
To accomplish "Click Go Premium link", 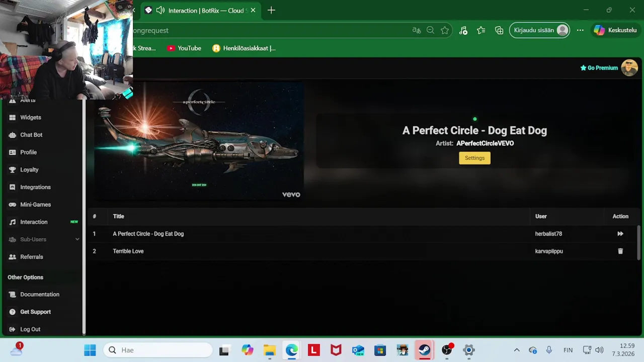I will [x=599, y=68].
